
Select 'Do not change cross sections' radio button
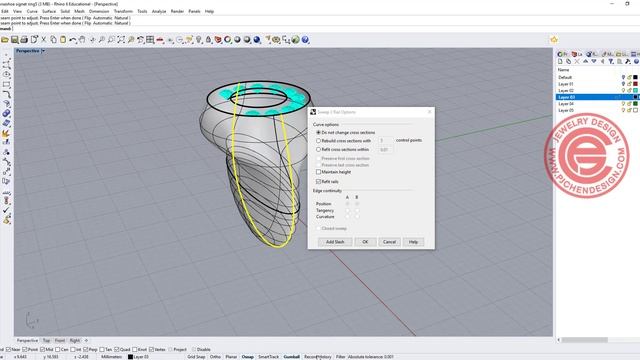click(x=318, y=133)
